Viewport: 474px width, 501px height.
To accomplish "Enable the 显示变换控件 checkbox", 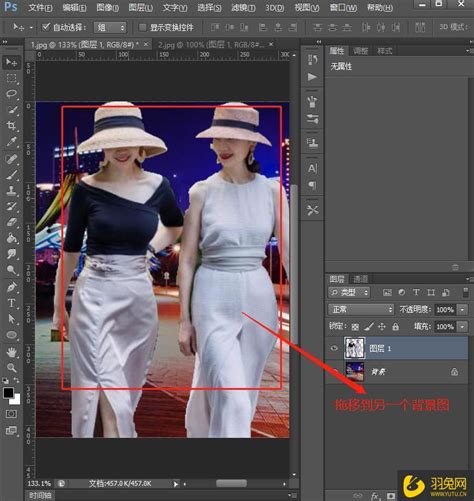I will coord(142,27).
